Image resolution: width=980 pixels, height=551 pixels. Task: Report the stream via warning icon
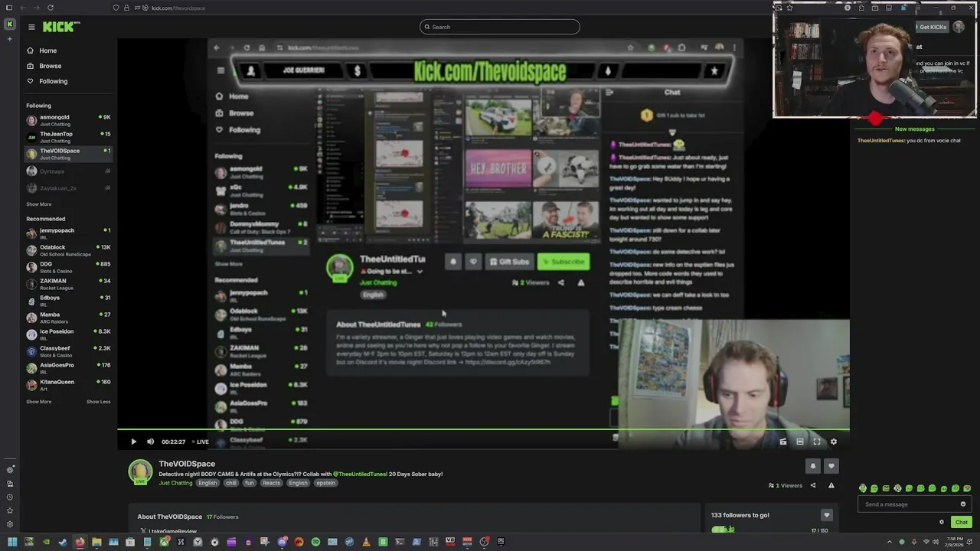pos(831,485)
